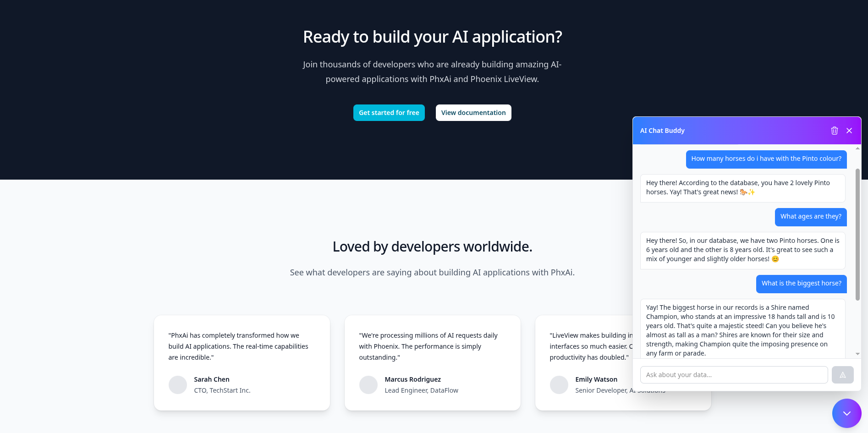Click the name "Marcus Rodriguez"
This screenshot has height=433, width=868.
click(x=413, y=379)
